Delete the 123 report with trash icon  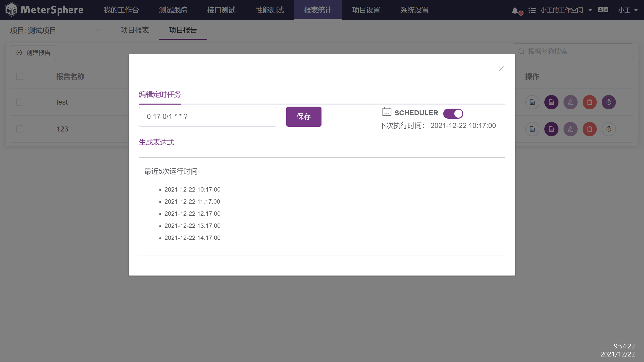pos(590,129)
